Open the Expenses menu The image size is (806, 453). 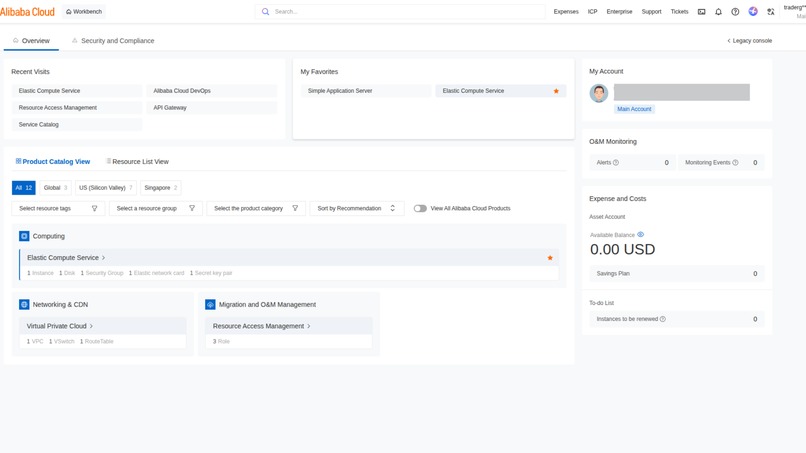click(x=566, y=11)
